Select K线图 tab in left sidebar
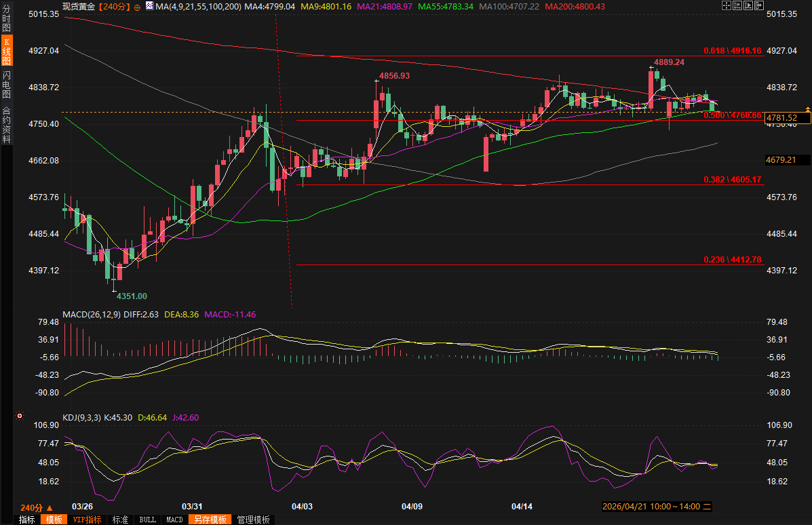Viewport: 812px width, 525px height. (x=6, y=52)
